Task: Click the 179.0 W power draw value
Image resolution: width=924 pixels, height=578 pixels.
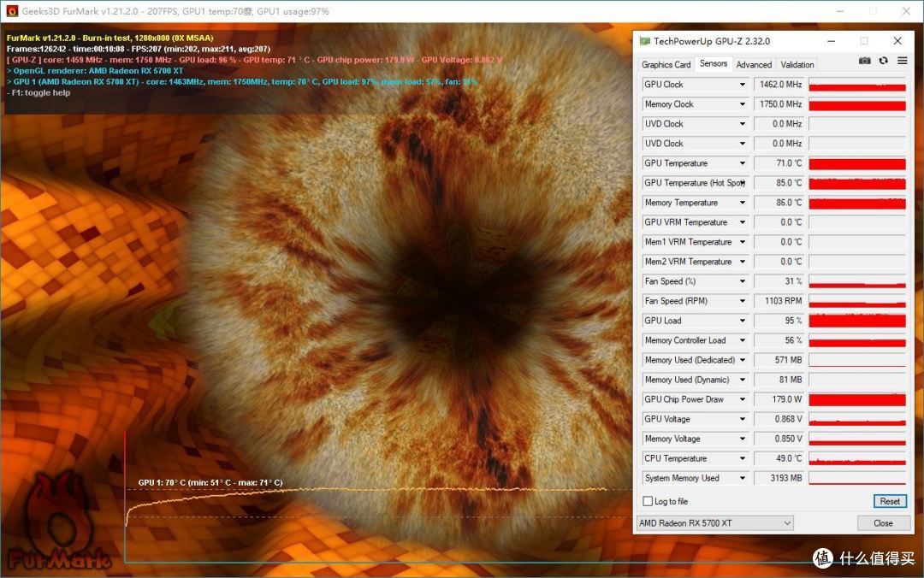Action: click(779, 399)
